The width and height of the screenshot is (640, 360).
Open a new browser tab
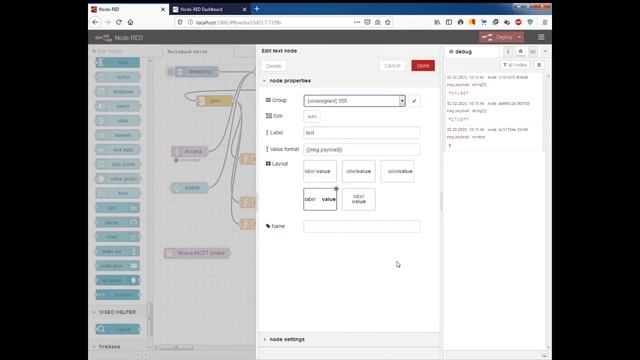tap(257, 9)
